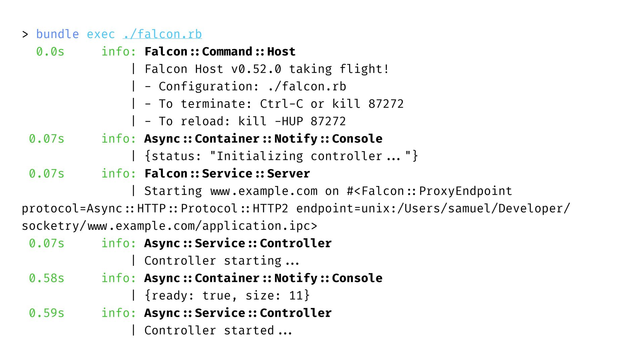Click the 0.59s timestamp
Image resolution: width=644 pixels, height=362 pixels.
pyautogui.click(x=46, y=313)
